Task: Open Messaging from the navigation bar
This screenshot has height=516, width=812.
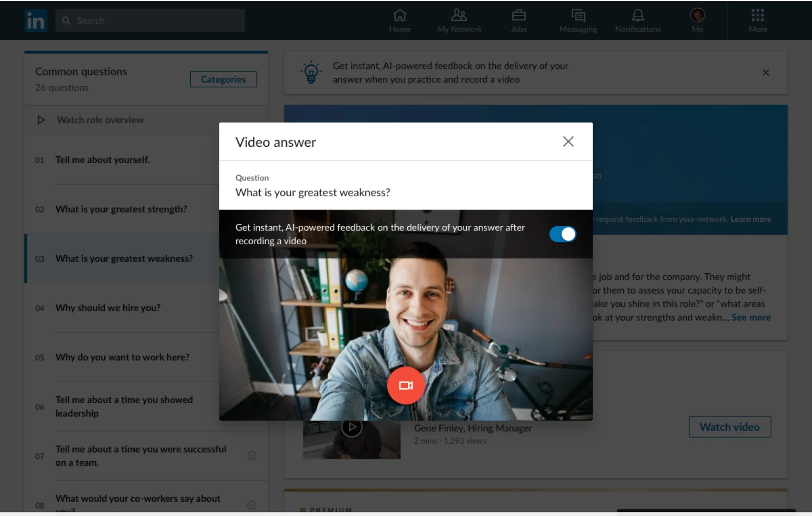Action: tap(578, 21)
